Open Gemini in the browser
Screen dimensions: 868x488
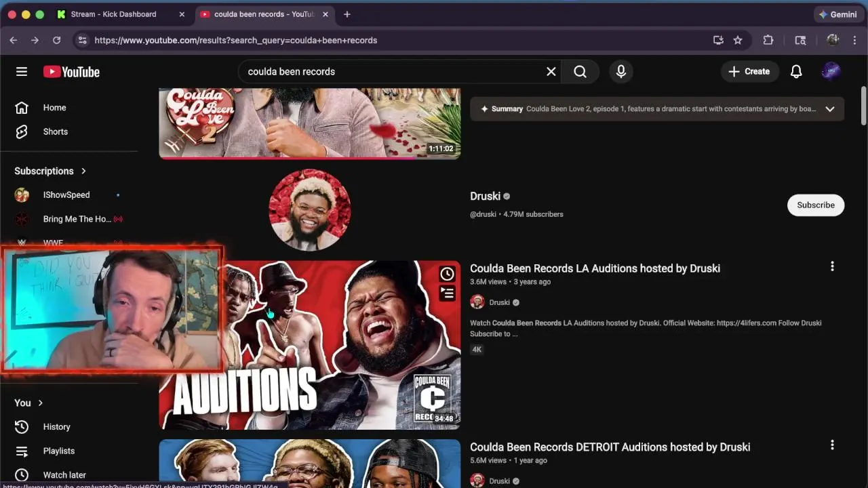click(837, 14)
